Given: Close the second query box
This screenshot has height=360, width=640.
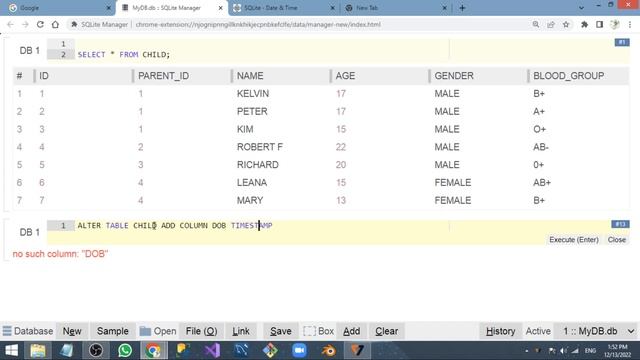Looking at the screenshot, I should coord(616,240).
